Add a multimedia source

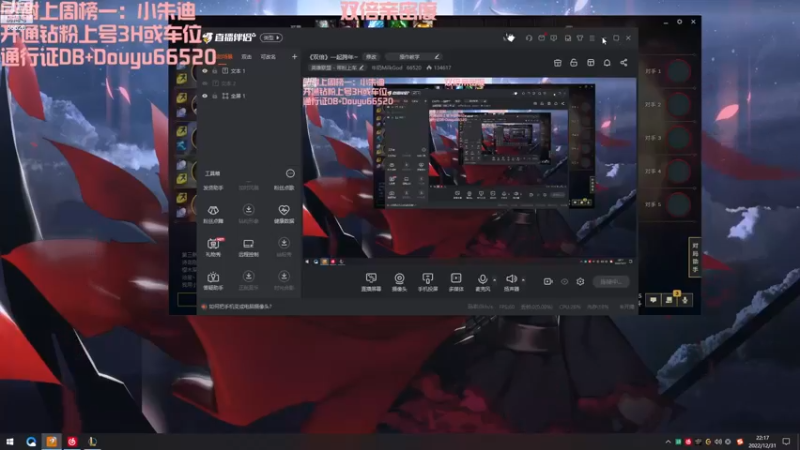pyautogui.click(x=456, y=282)
